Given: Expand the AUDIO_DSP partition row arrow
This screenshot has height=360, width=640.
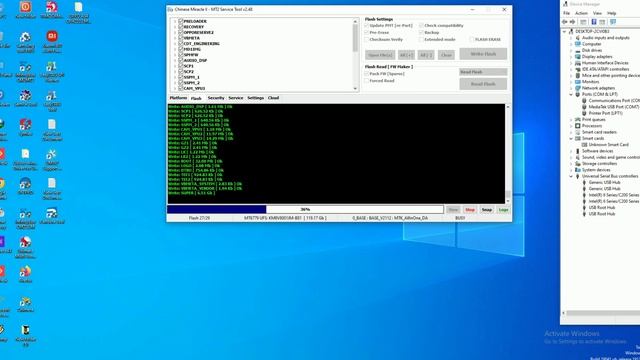Looking at the screenshot, I should tap(175, 60).
